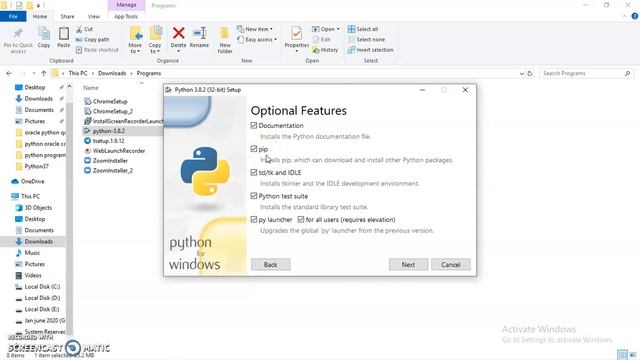The height and width of the screenshot is (360, 640).
Task: Select the tsetup.1.9.12 file
Action: pyautogui.click(x=104, y=141)
